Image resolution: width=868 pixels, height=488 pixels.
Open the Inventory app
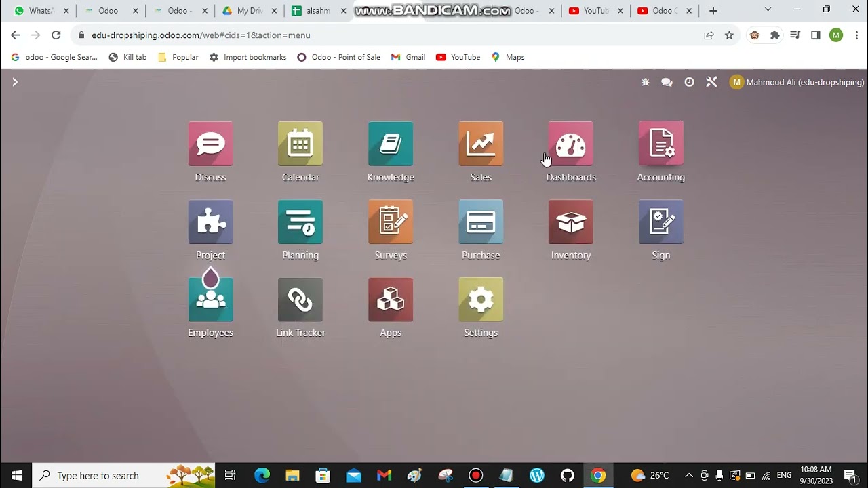pyautogui.click(x=571, y=222)
